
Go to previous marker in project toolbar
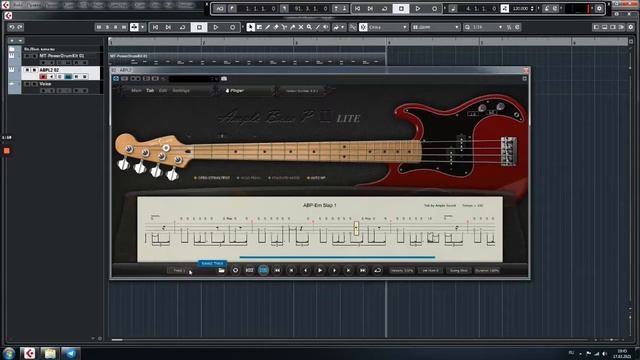(155, 27)
